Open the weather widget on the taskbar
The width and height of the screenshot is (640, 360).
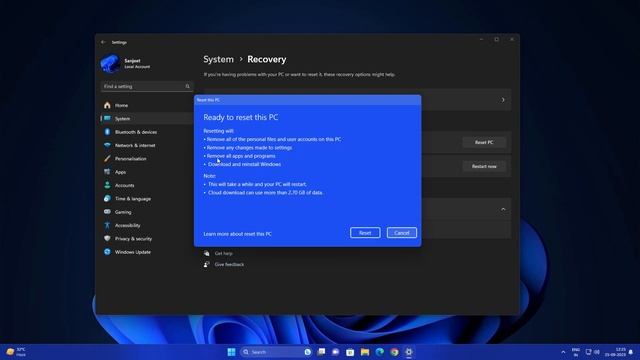point(16,352)
